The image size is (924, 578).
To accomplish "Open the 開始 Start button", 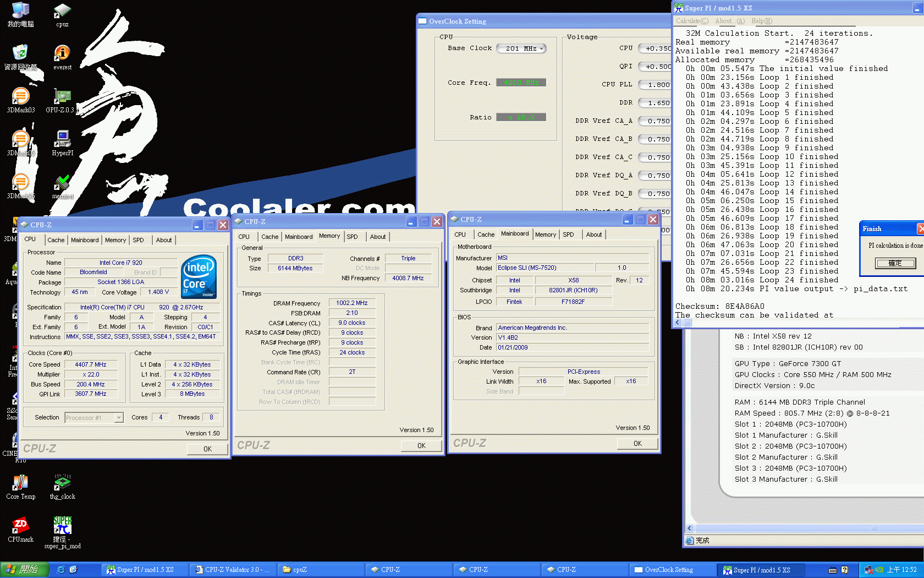I will 24,570.
